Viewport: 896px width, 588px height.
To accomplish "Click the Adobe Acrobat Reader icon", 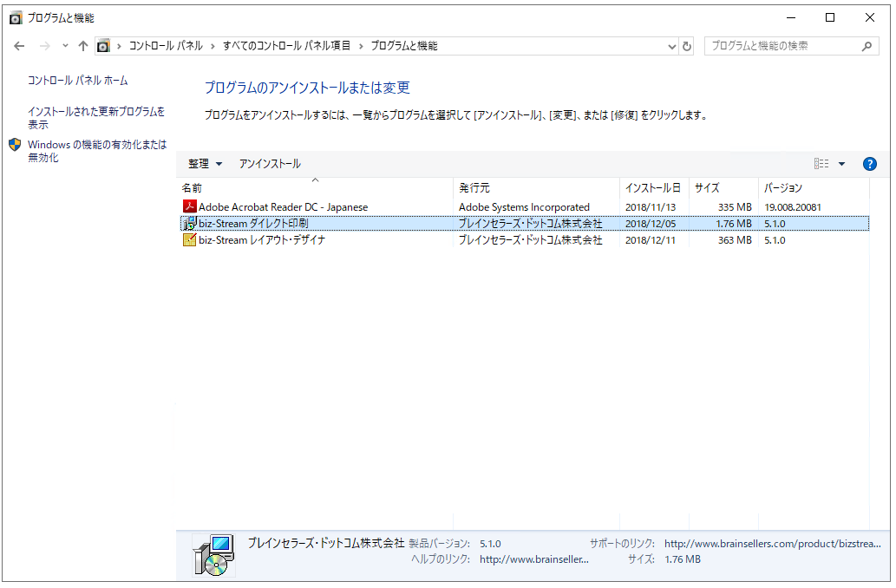I will pyautogui.click(x=190, y=207).
